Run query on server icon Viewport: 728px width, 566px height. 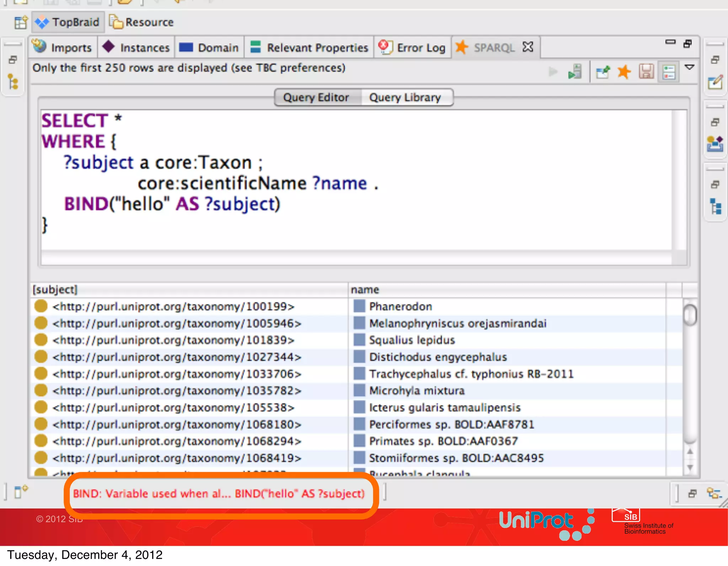point(575,72)
